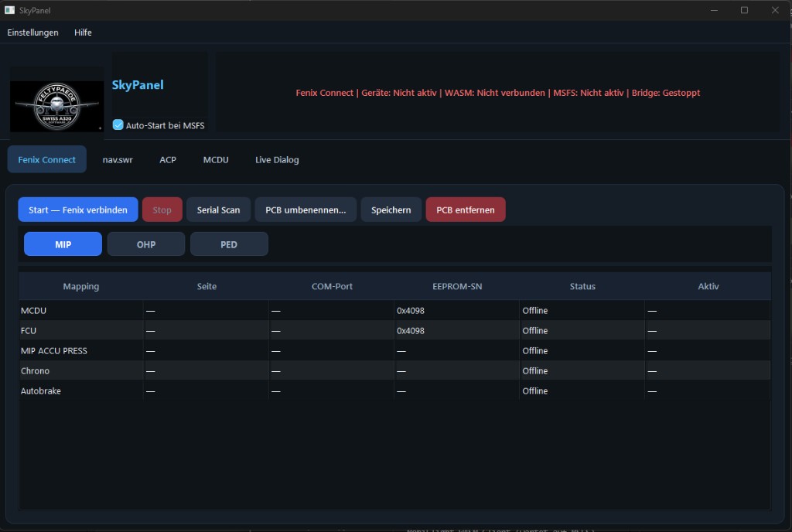Select the FCU mapping row
The height and width of the screenshot is (532, 792).
[395, 331]
